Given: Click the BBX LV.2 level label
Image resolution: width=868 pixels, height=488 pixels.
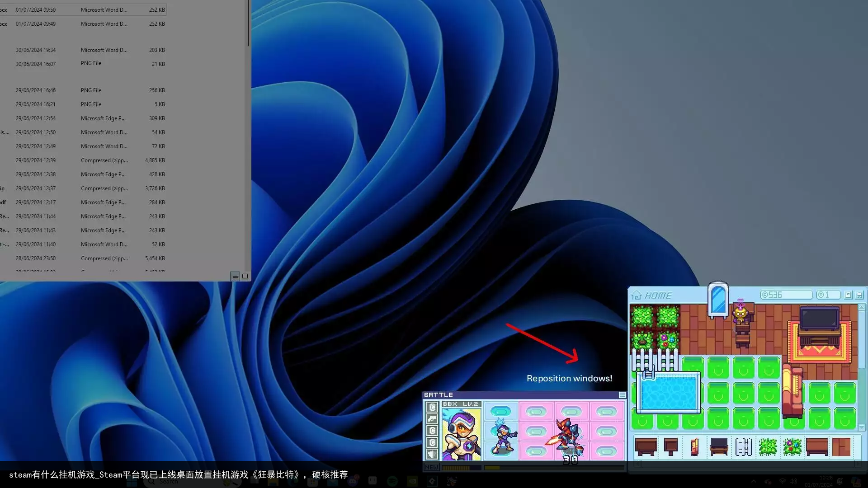Looking at the screenshot, I should tap(461, 404).
